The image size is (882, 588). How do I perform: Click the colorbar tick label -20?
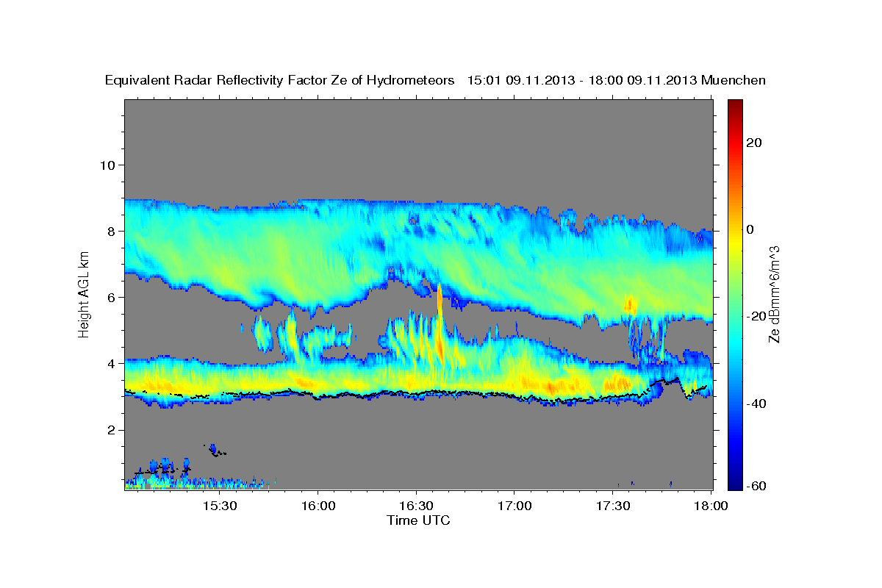click(x=756, y=316)
